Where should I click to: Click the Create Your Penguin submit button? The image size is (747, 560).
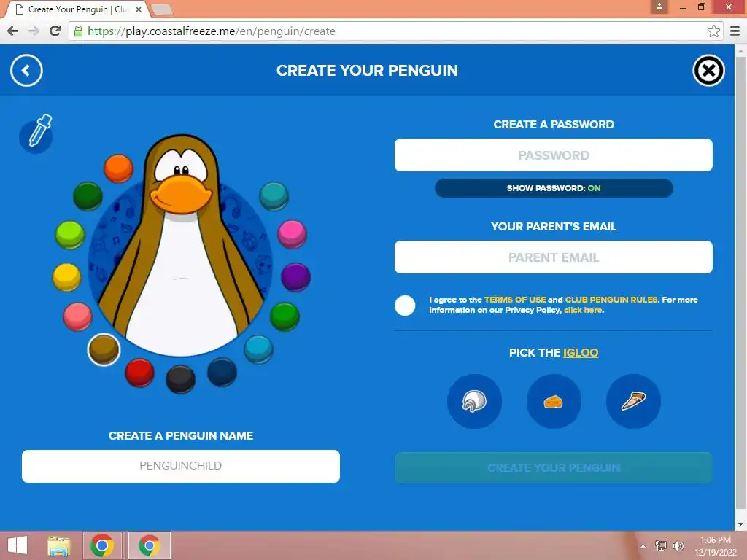554,467
